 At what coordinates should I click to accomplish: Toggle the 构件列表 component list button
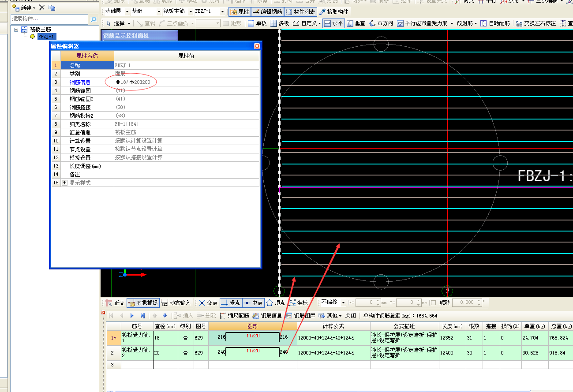(300, 12)
